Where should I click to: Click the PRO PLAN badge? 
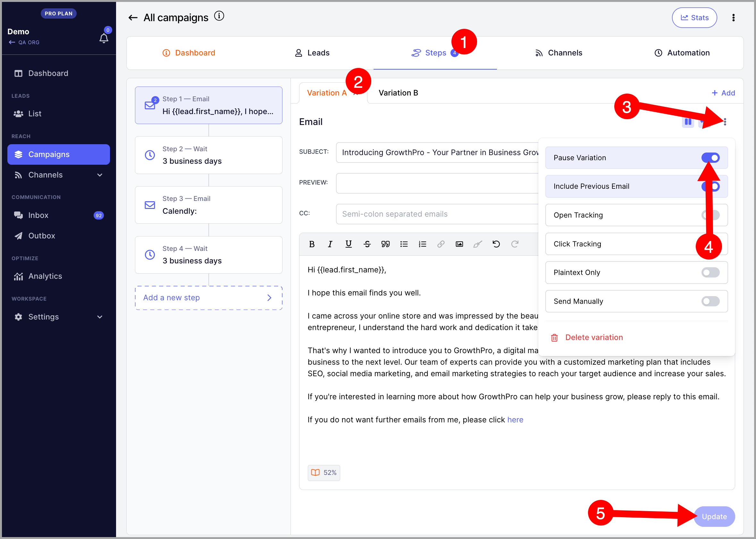click(58, 13)
